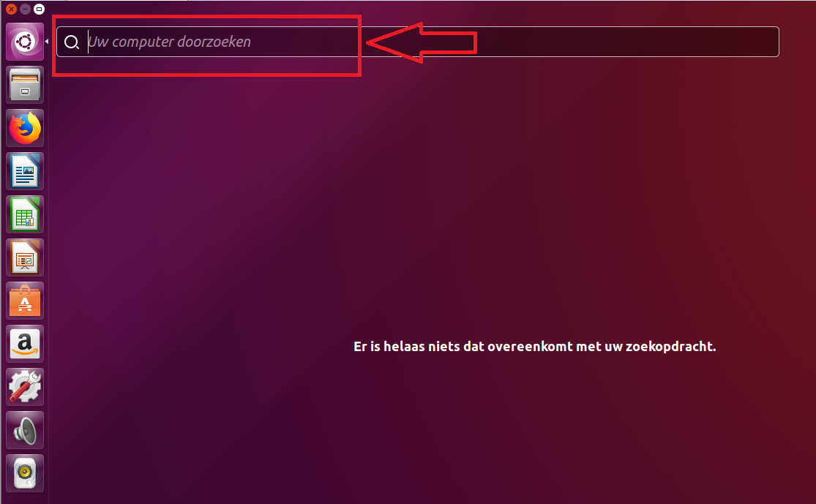This screenshot has width=816, height=504.
Task: Click the red arrow annotation pointing at search
Action: click(422, 42)
